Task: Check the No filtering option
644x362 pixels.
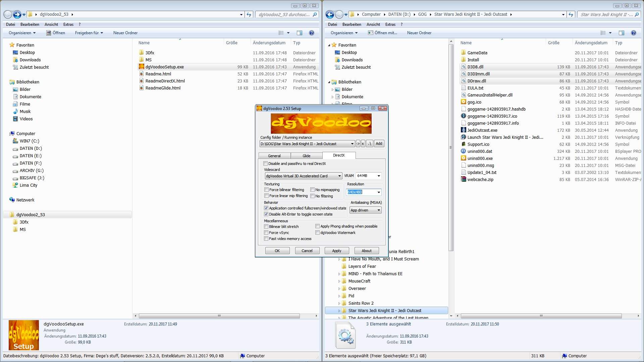Action: (x=312, y=196)
